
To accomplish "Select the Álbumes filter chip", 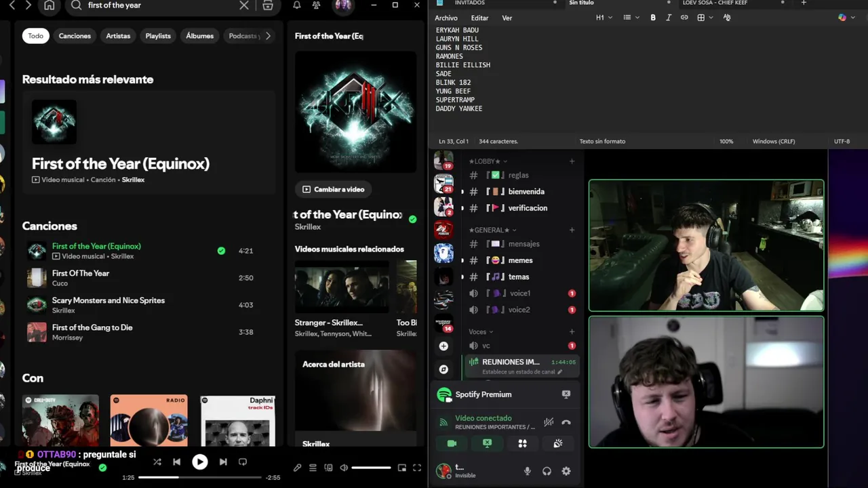I will (x=199, y=36).
